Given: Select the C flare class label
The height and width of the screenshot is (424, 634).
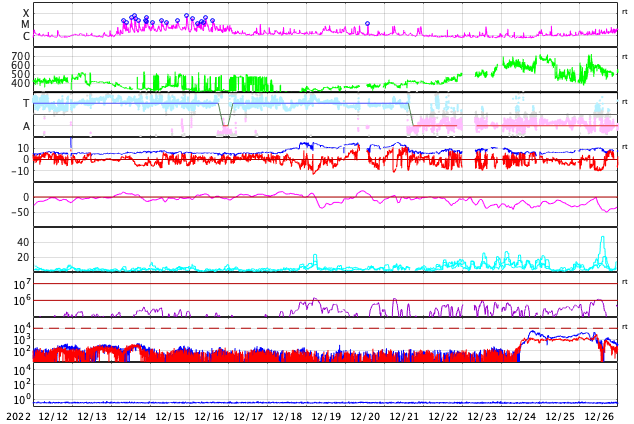Looking at the screenshot, I should (x=26, y=36).
